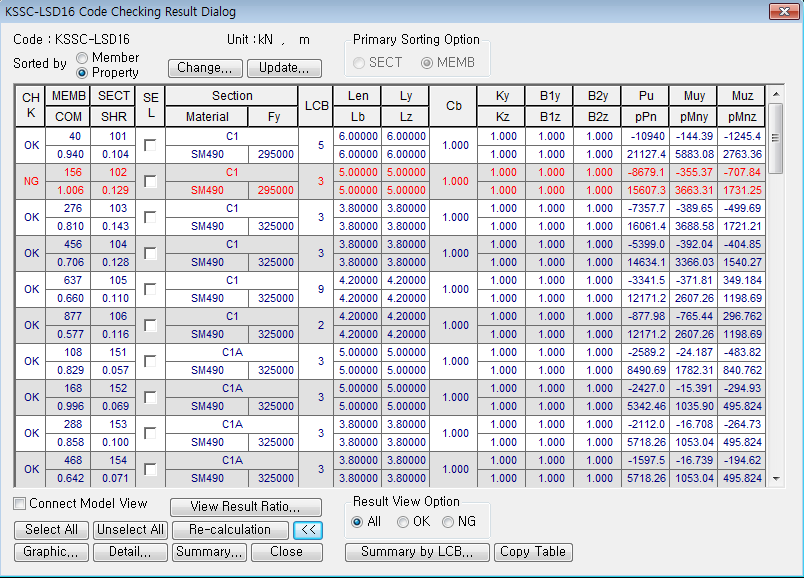Tick the SEL checkbox for member 637
The height and width of the screenshot is (578, 804).
[150, 289]
